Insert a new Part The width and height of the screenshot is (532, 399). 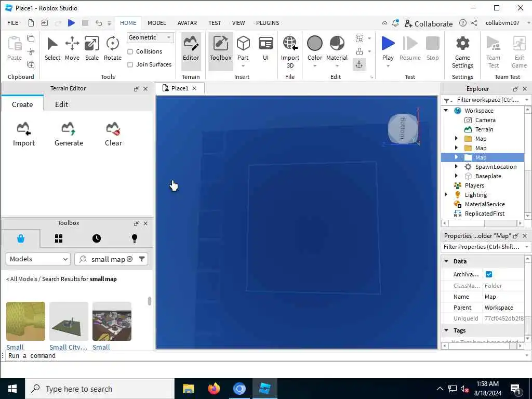[243, 48]
